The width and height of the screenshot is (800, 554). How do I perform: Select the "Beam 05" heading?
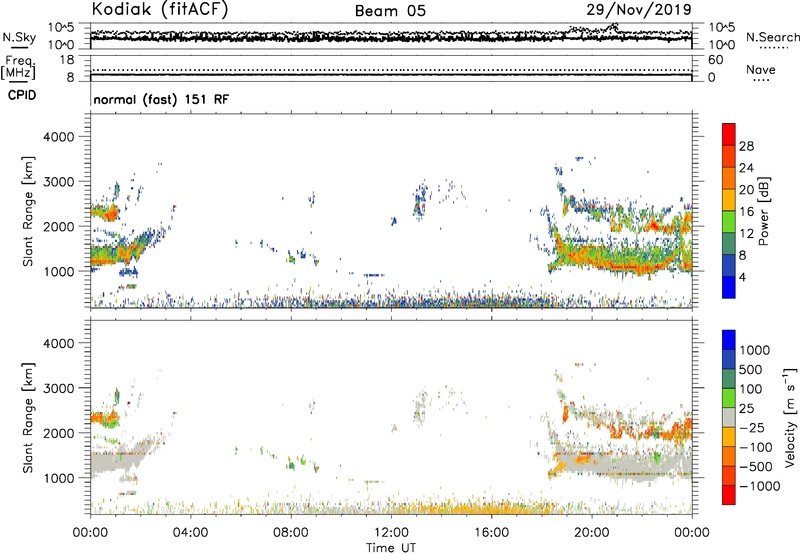tap(390, 11)
